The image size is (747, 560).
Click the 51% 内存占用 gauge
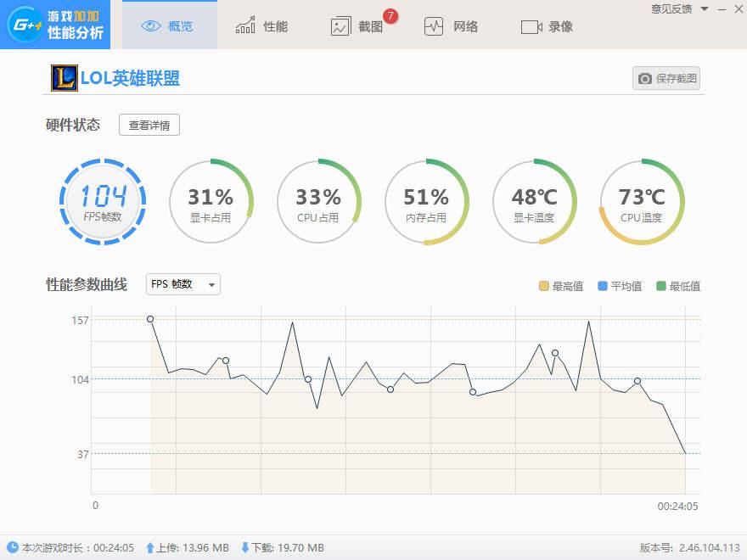coord(426,201)
